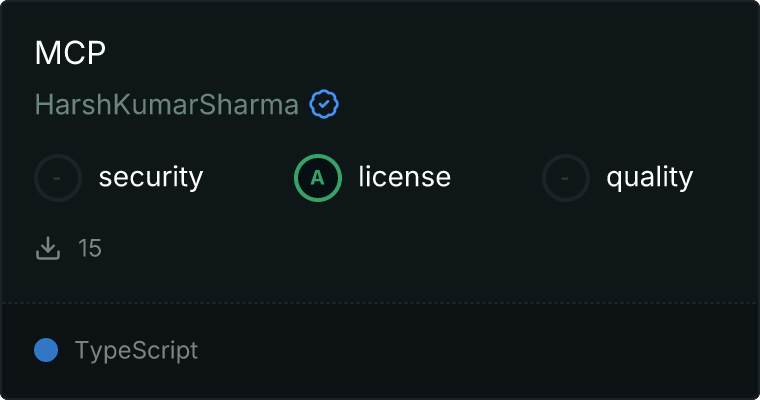Click the download count 15
Screen dimensions: 760x400
(x=90, y=248)
